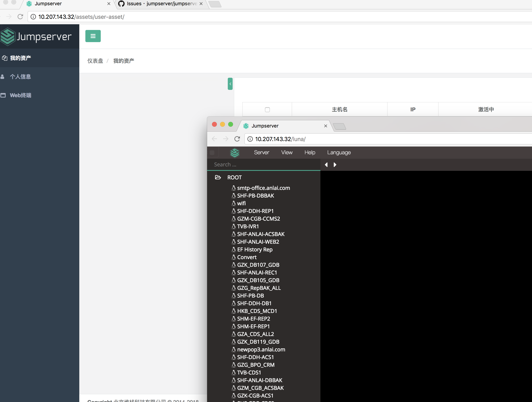Click the luna Search field
This screenshot has height=402, width=532.
click(264, 164)
